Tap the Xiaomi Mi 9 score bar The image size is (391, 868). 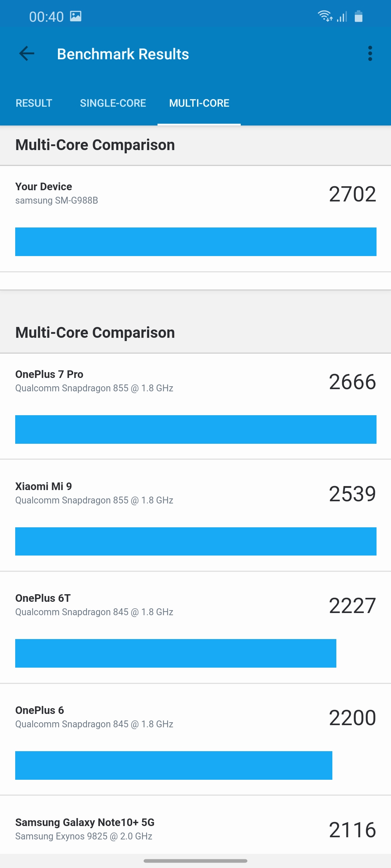click(195, 541)
